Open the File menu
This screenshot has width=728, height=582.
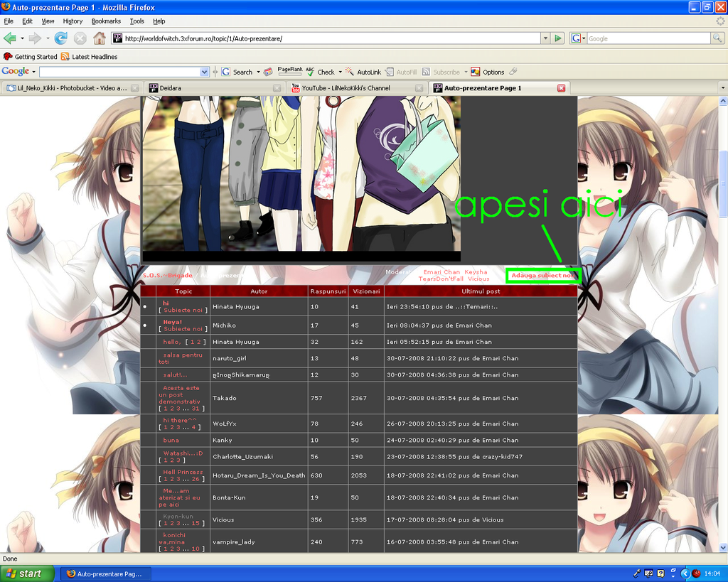click(x=9, y=21)
